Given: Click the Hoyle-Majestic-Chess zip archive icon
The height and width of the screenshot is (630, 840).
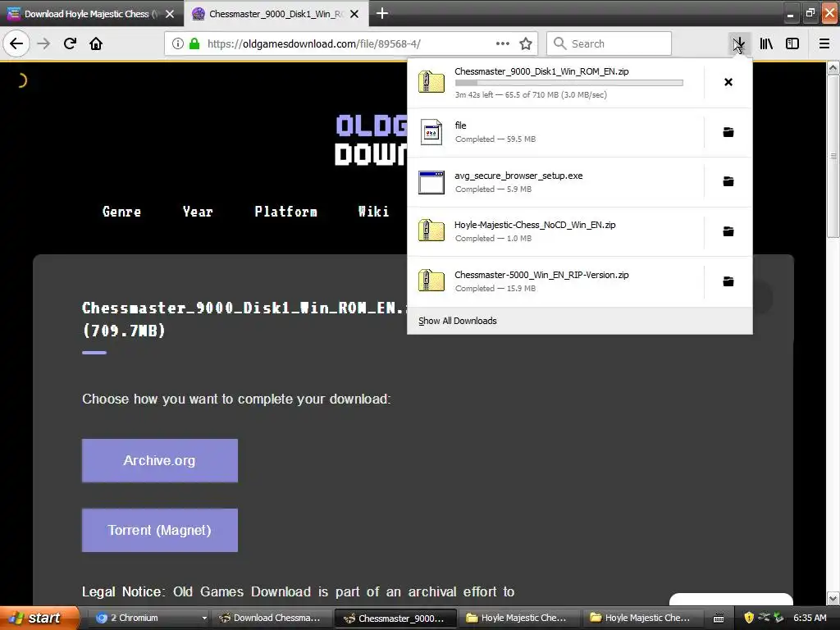Looking at the screenshot, I should pyautogui.click(x=431, y=231).
